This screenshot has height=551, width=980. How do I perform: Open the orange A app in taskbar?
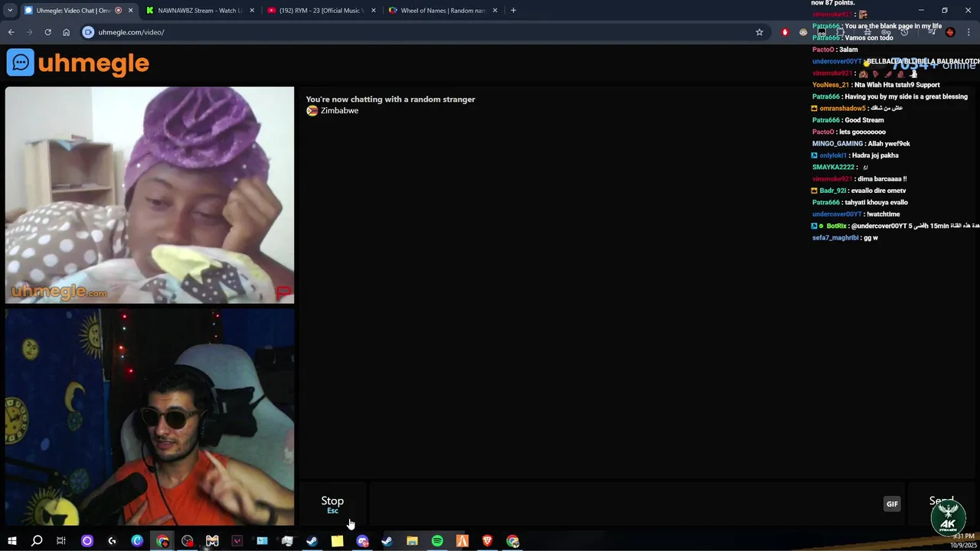pos(462,541)
